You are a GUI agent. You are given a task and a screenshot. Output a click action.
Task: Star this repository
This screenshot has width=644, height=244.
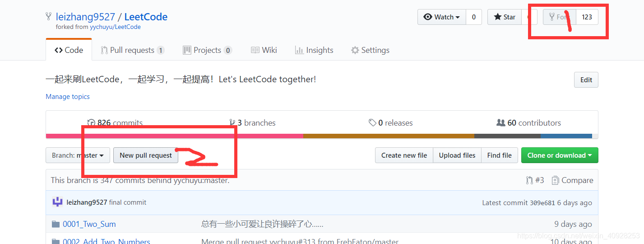coord(505,17)
